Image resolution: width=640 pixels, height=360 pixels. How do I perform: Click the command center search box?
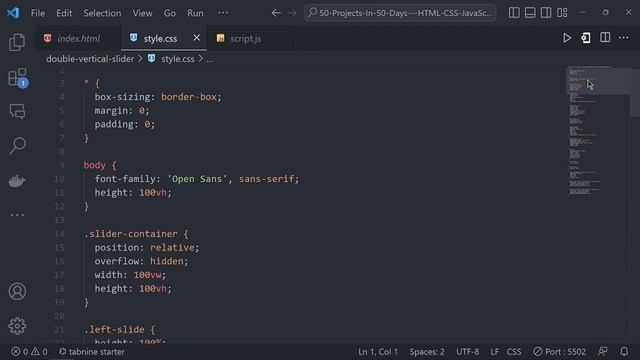click(x=400, y=13)
